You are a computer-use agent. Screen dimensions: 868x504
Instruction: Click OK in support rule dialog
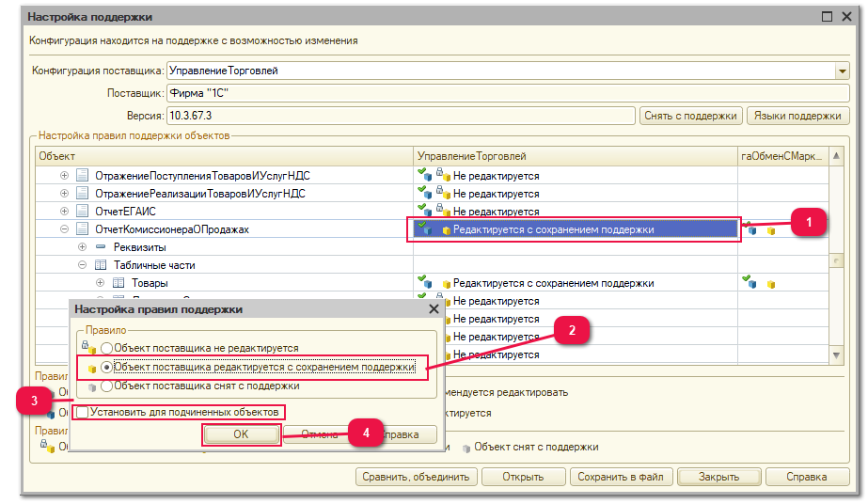(241, 434)
